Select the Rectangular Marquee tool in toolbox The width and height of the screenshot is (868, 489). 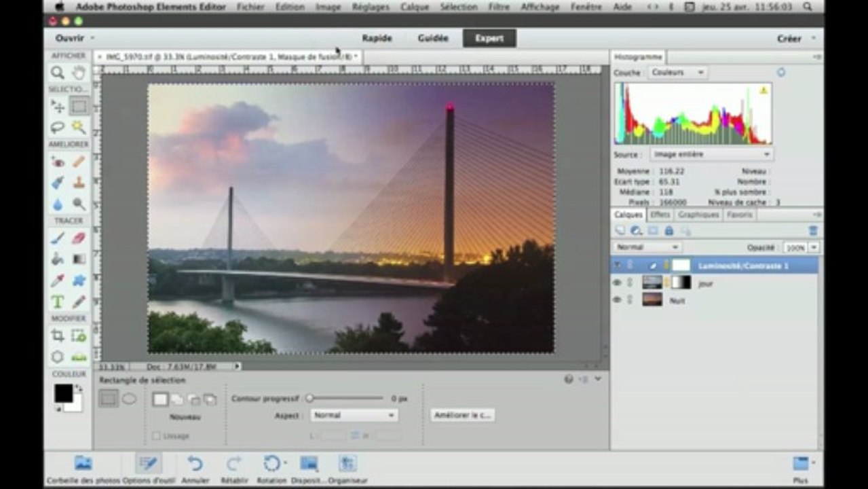tap(79, 107)
